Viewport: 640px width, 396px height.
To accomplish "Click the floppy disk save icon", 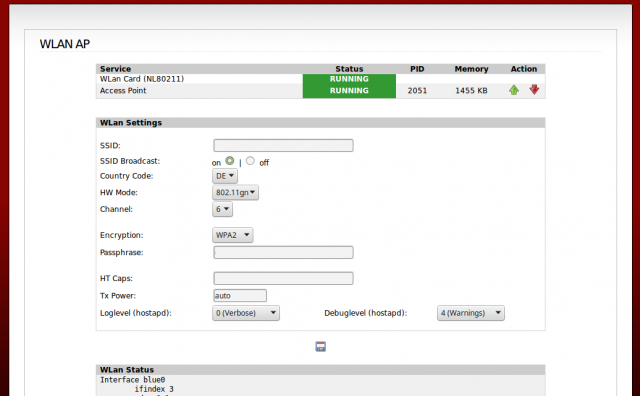I will 321,347.
